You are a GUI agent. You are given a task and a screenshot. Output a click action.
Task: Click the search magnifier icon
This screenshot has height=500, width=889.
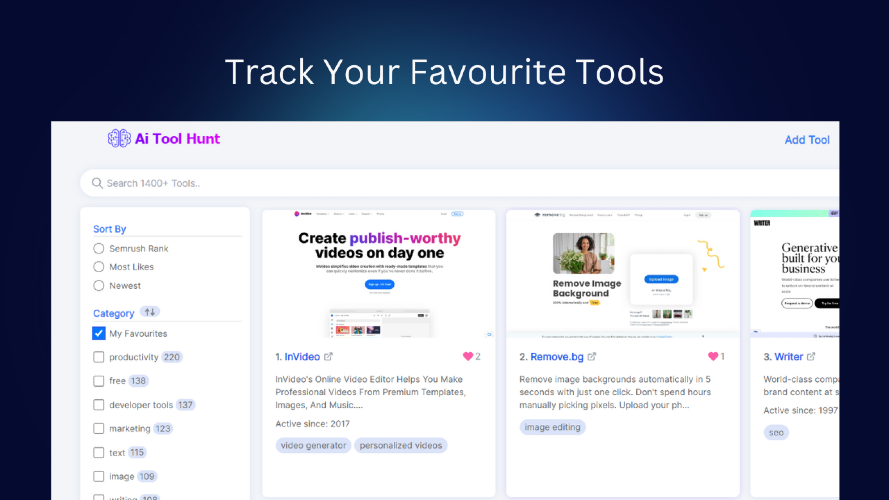click(97, 183)
